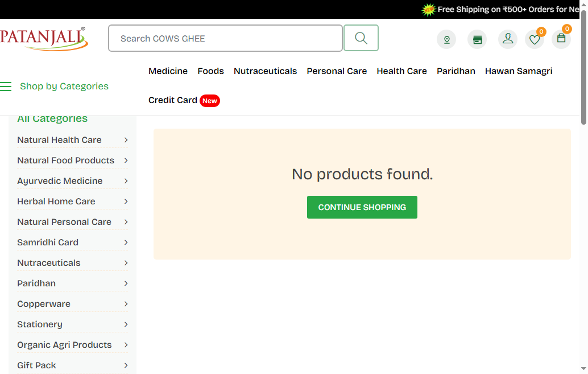588x374 pixels.
Task: Expand Nutraceuticals sidebar chevron
Action: click(126, 263)
